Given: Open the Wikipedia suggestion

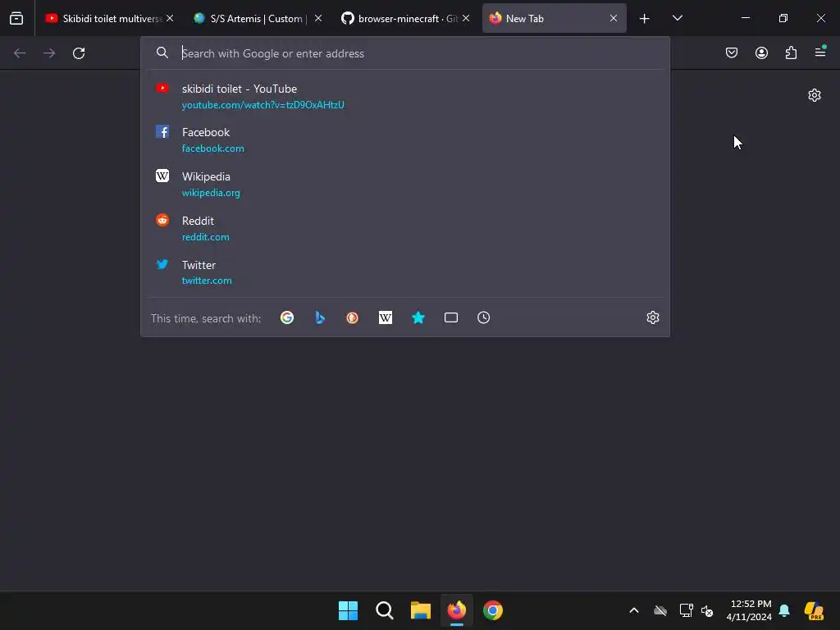Looking at the screenshot, I should coord(405,184).
